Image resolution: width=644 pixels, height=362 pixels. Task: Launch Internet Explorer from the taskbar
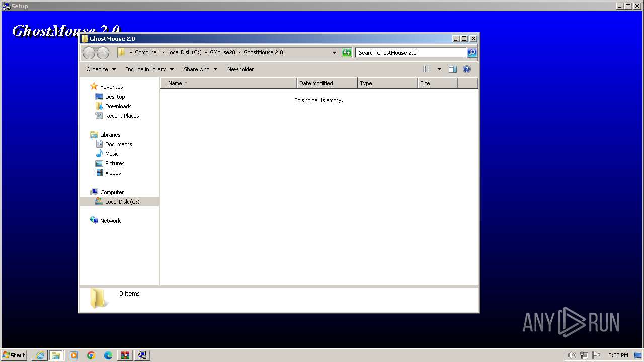[40, 355]
